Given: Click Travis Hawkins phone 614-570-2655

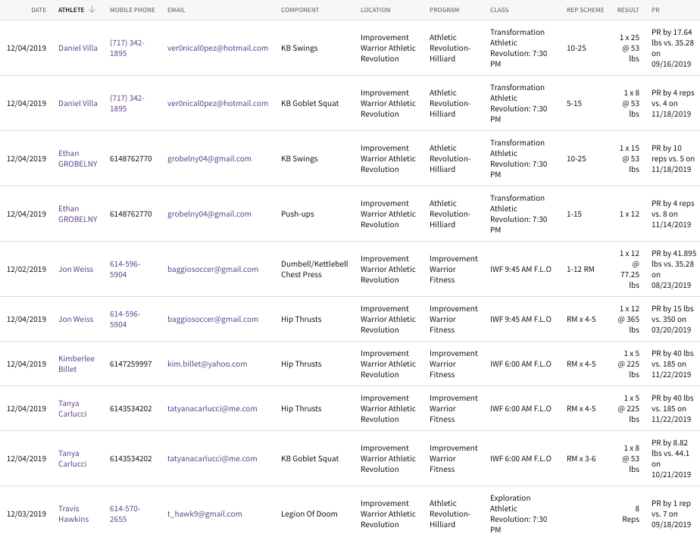Looking at the screenshot, I should tap(125, 514).
